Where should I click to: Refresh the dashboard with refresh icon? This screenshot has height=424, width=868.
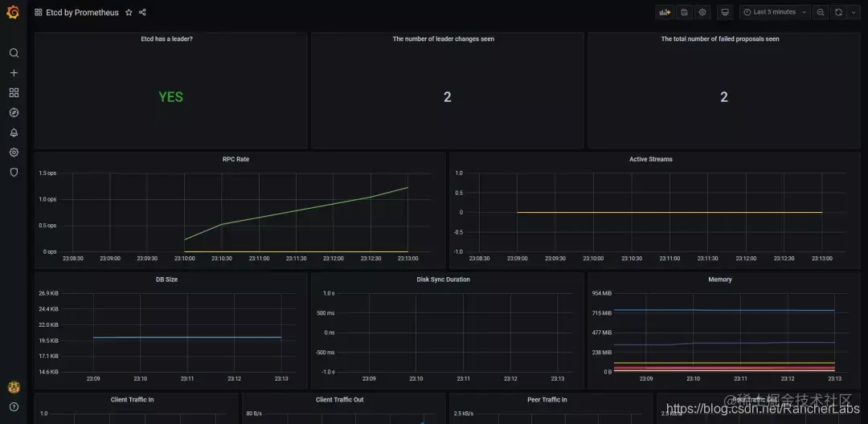coord(838,12)
